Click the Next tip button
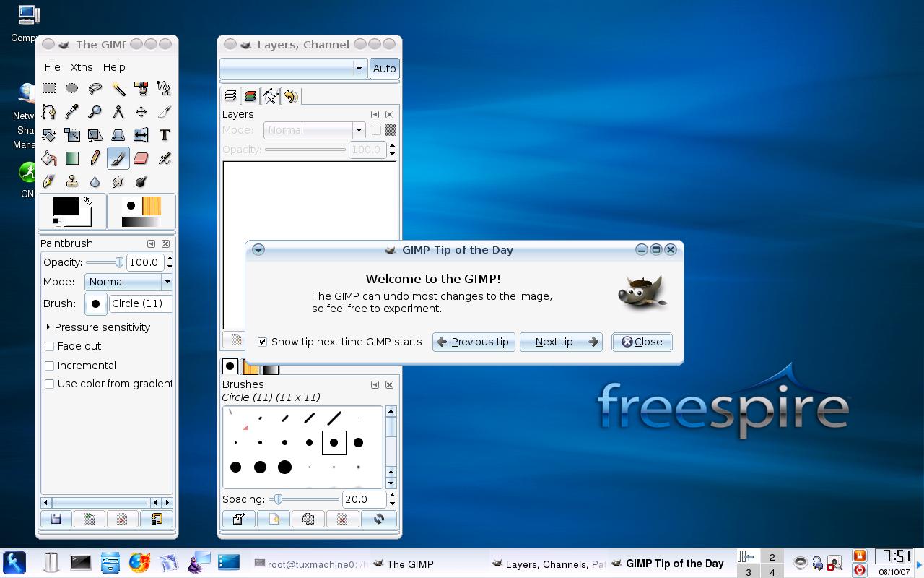The height and width of the screenshot is (578, 924). point(561,342)
